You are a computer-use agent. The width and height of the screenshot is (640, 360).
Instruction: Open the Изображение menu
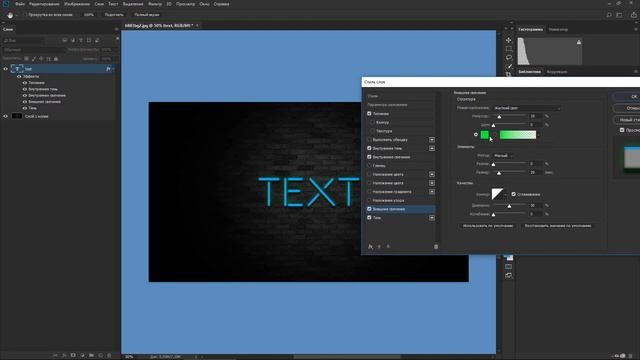click(x=77, y=4)
